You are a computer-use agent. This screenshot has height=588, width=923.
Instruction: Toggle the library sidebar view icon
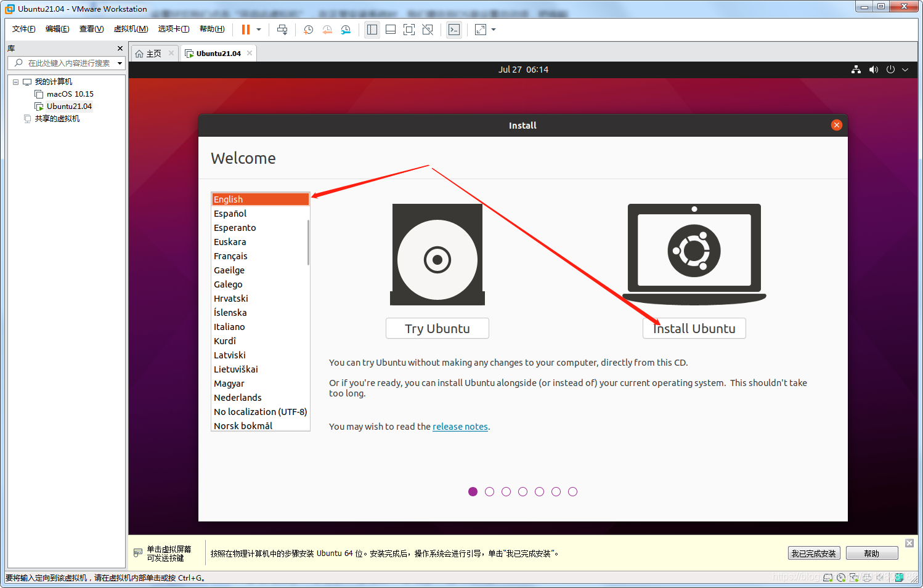point(372,30)
